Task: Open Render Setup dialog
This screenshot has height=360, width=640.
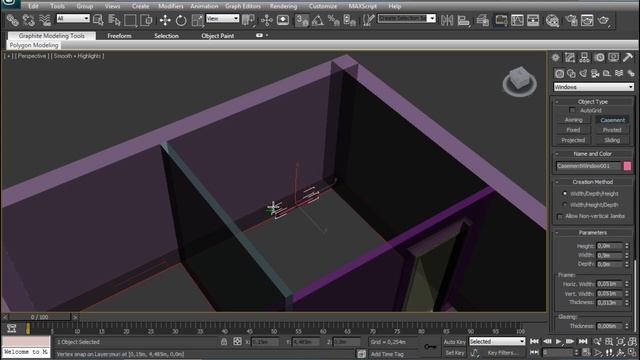Action: tap(571, 20)
